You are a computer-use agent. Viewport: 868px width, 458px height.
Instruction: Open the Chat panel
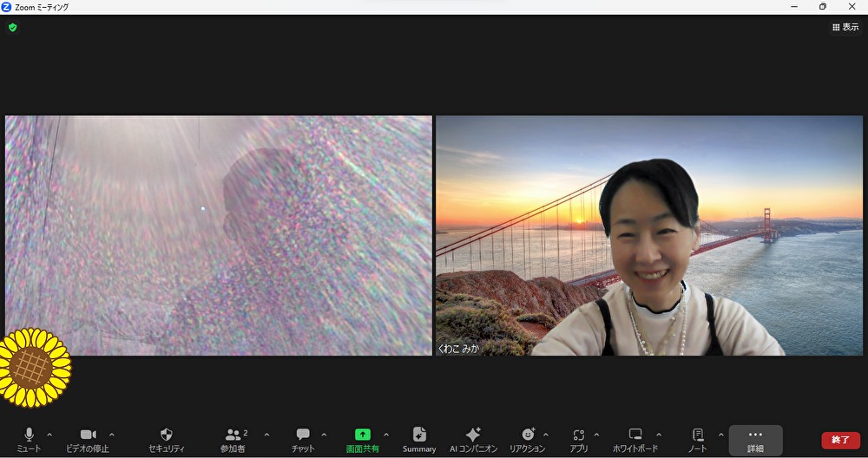click(303, 439)
